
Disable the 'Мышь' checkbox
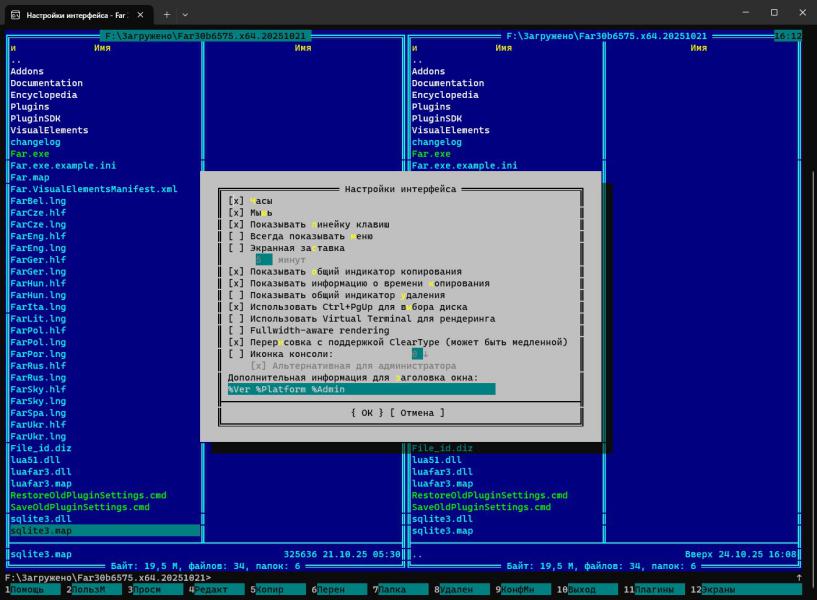pos(236,213)
